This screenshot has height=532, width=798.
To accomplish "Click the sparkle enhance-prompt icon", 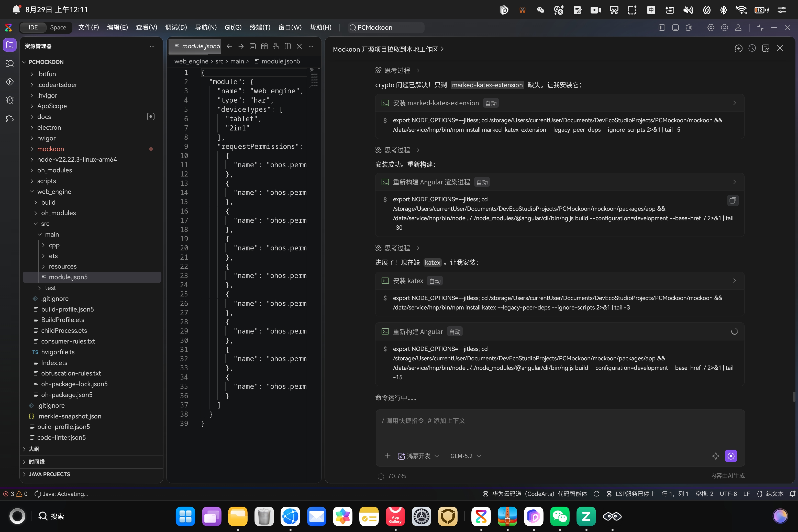I will [x=716, y=456].
